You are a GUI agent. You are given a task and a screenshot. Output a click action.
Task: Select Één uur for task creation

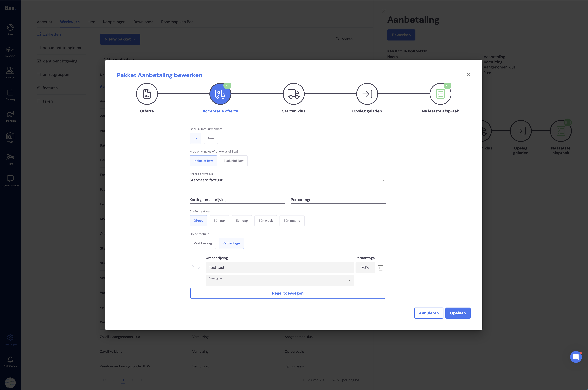click(219, 221)
